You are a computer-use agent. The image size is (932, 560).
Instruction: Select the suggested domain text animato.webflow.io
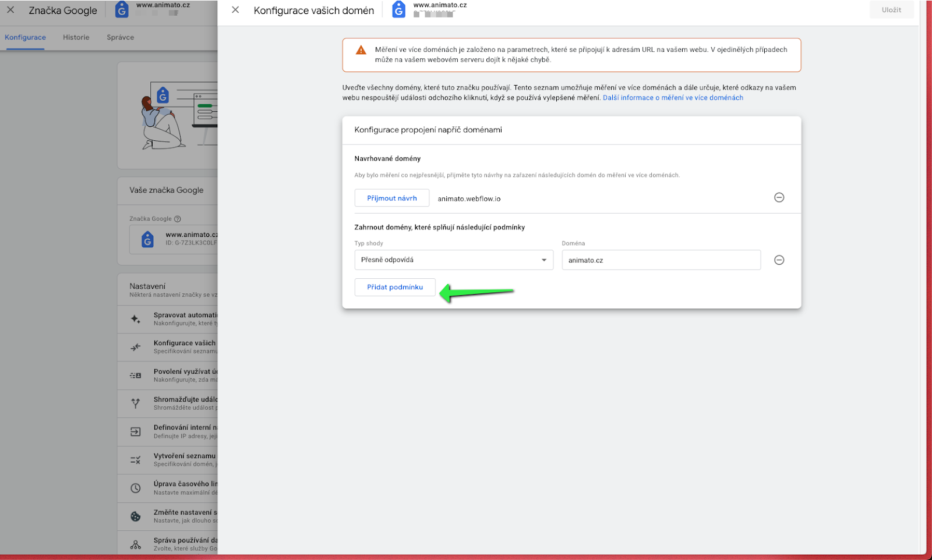[469, 199]
